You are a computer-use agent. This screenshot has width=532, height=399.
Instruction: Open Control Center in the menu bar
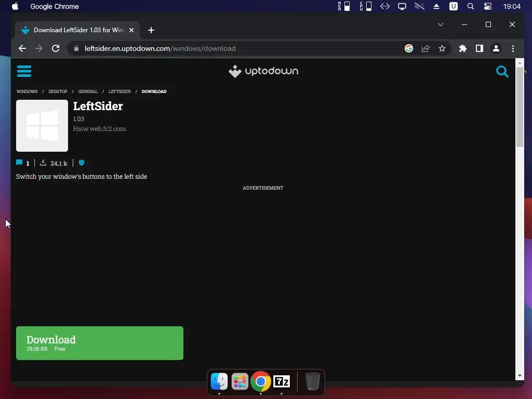488,6
